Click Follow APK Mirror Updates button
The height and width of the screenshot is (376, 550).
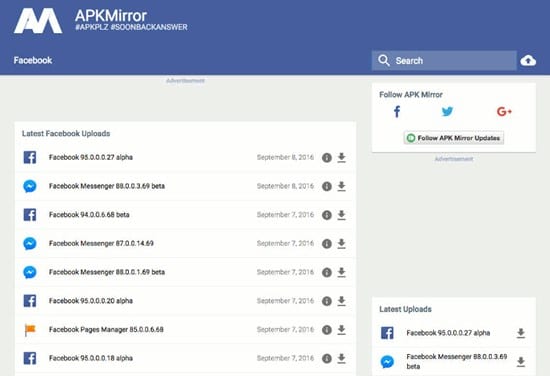[454, 138]
